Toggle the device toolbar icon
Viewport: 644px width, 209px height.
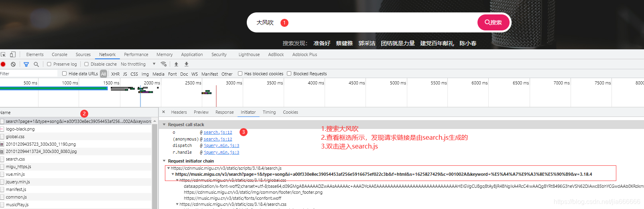13,54
